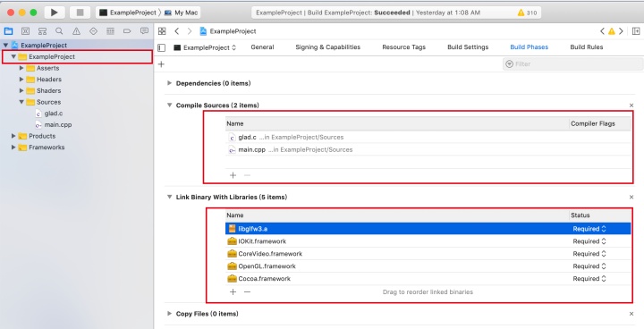Jump to previous issue arrow
644x329 pixels.
(602, 31)
